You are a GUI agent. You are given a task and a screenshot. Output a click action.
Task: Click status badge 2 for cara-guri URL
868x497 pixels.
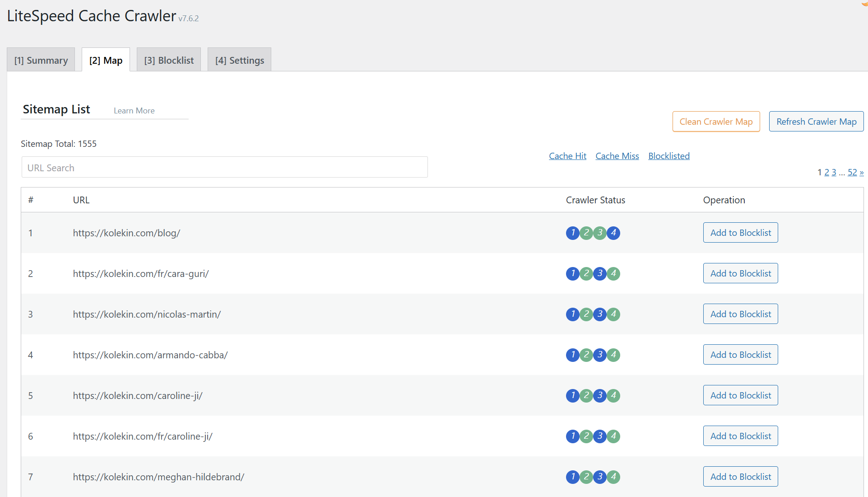coord(586,273)
